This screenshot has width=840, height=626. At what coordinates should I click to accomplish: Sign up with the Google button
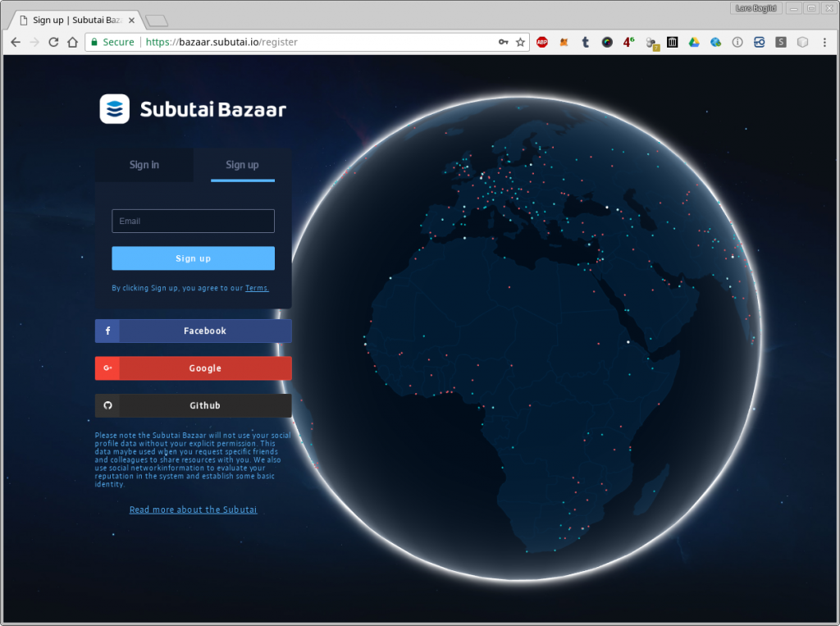[x=194, y=368]
